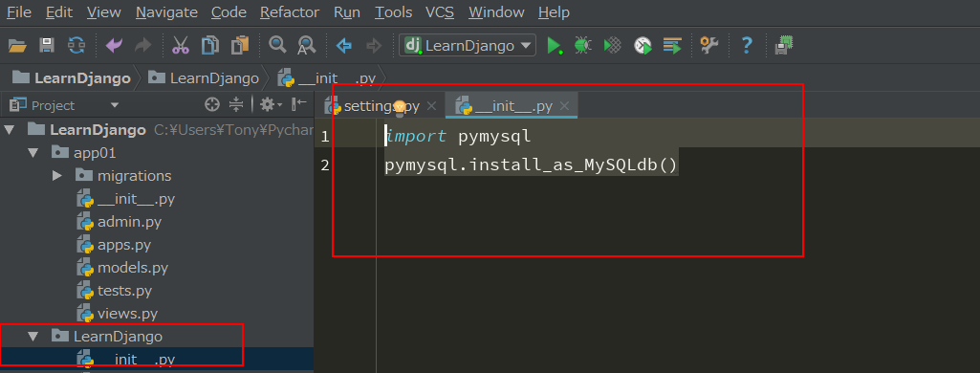Image resolution: width=980 pixels, height=373 pixels.
Task: Run LearnDjango with the green play icon
Action: [555, 45]
